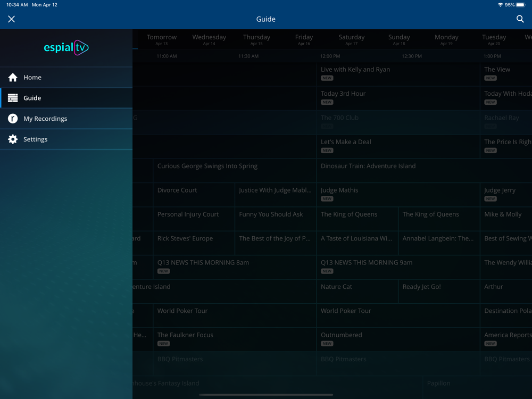Click the Guide grid icon
Screen dimensions: 532x399
(13, 98)
